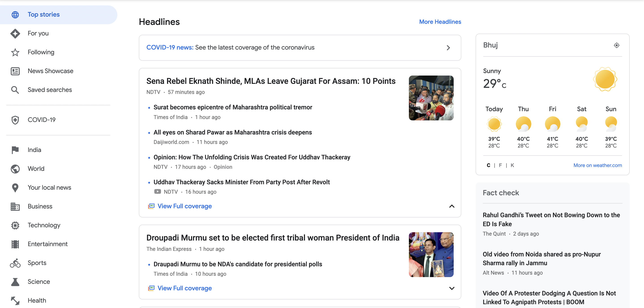
Task: Open View Full Coverage for Murmu story
Action: tap(185, 288)
